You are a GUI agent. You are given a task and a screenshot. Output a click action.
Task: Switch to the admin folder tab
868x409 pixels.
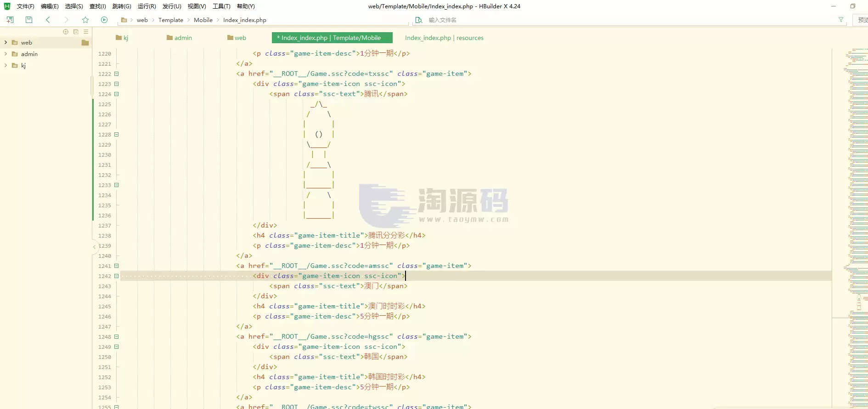pos(179,38)
